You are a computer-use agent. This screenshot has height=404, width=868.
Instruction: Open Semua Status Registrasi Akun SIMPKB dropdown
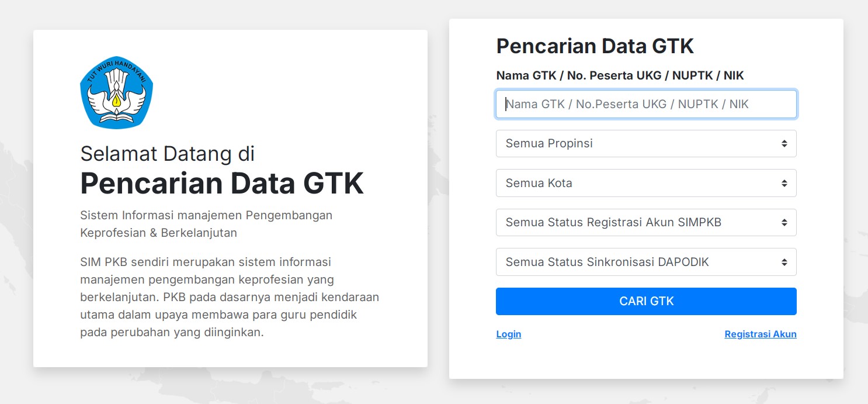646,223
